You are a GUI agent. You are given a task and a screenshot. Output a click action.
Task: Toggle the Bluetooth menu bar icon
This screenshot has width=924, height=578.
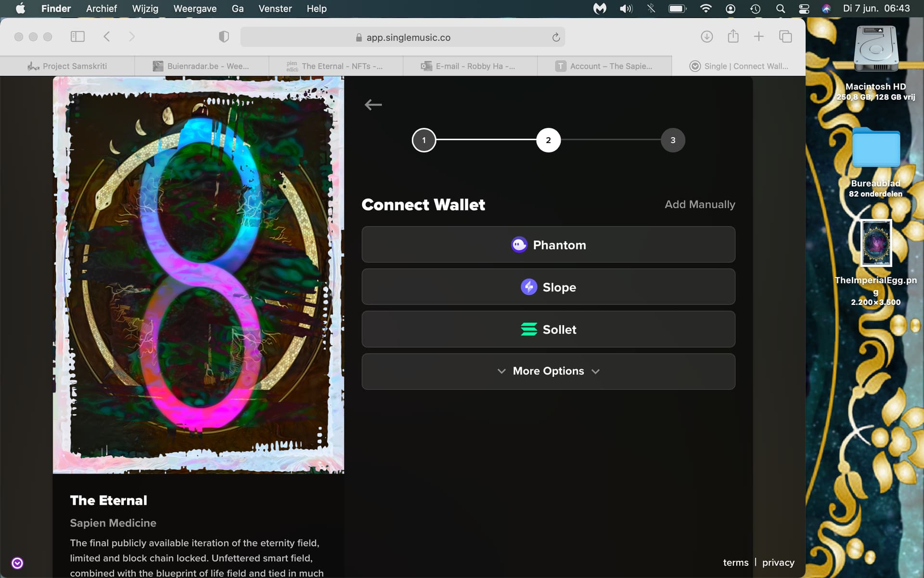tap(651, 9)
